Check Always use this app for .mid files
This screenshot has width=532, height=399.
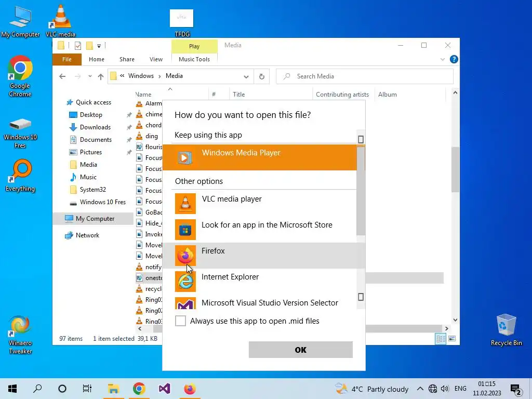pyautogui.click(x=180, y=321)
